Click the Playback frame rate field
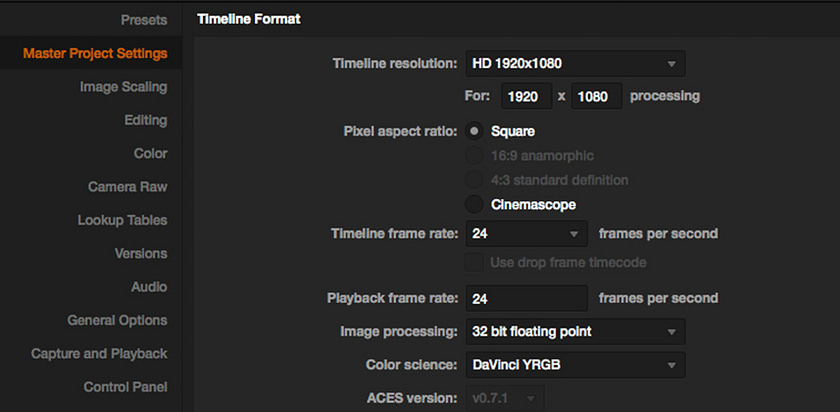This screenshot has height=412, width=840. pos(527,298)
